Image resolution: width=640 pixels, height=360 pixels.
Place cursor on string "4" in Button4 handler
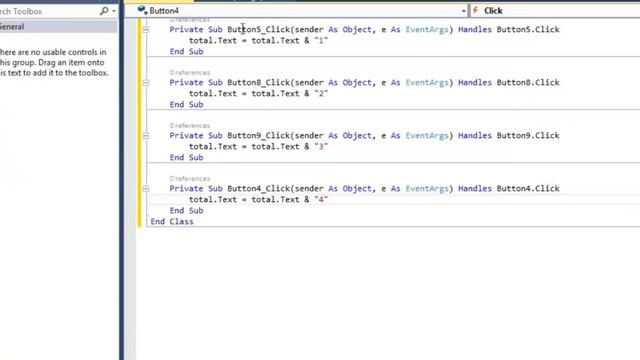coord(321,200)
